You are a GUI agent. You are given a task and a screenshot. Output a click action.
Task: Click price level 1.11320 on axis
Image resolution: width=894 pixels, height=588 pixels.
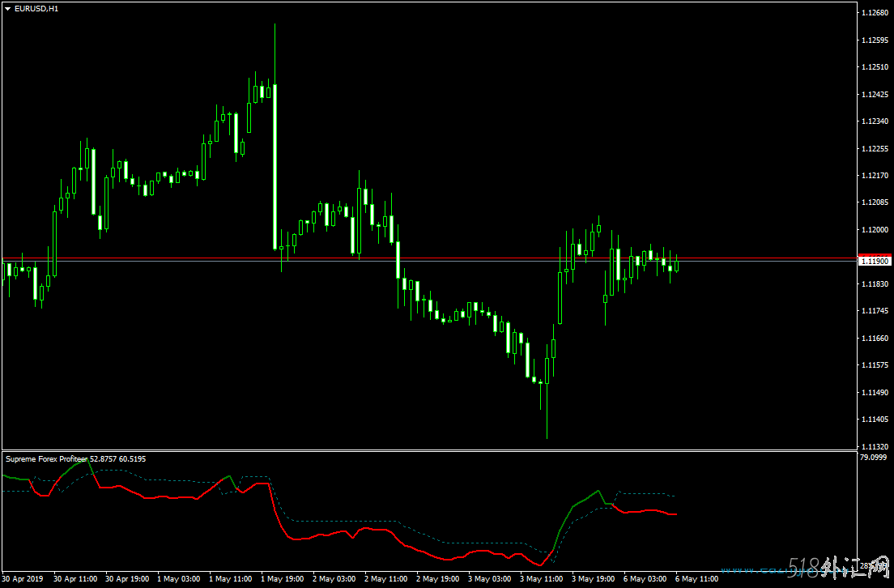(x=875, y=446)
